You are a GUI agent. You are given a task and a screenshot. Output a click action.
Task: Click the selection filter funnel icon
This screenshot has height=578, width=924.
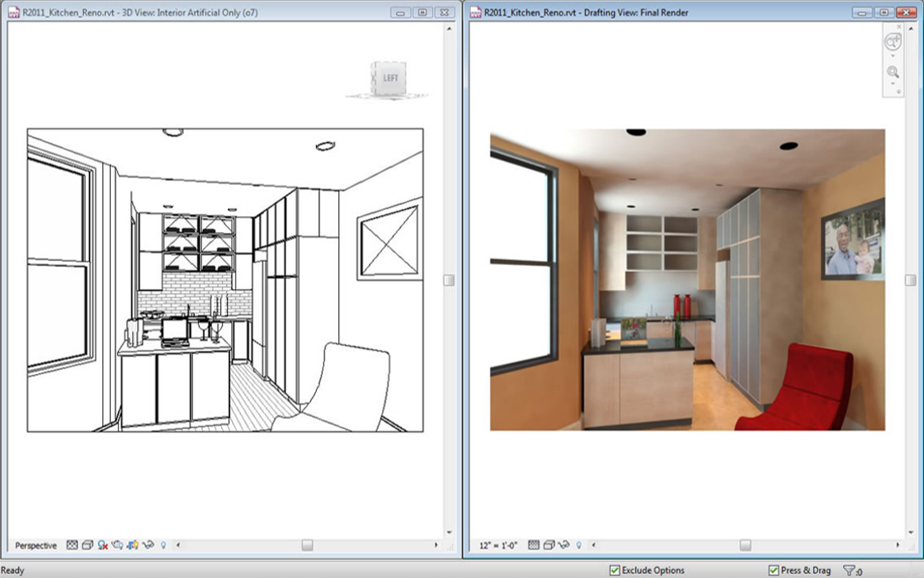click(x=849, y=570)
